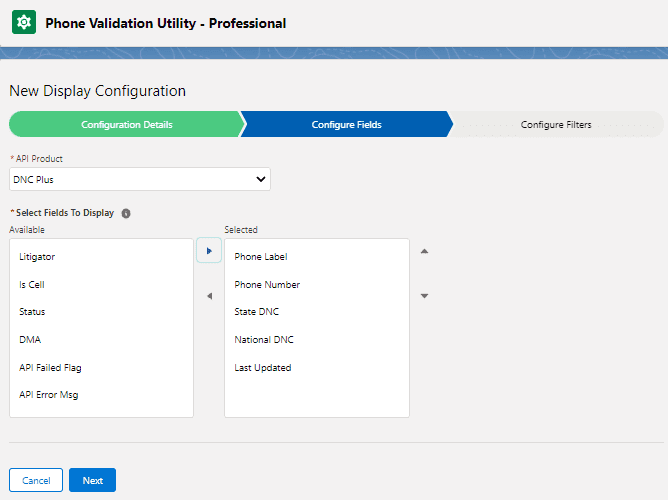Jump to Configure Filters step
This screenshot has width=668, height=500.
click(x=556, y=125)
